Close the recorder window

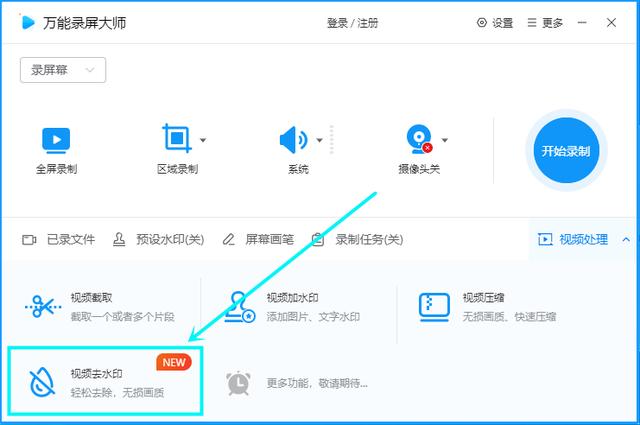[x=611, y=22]
